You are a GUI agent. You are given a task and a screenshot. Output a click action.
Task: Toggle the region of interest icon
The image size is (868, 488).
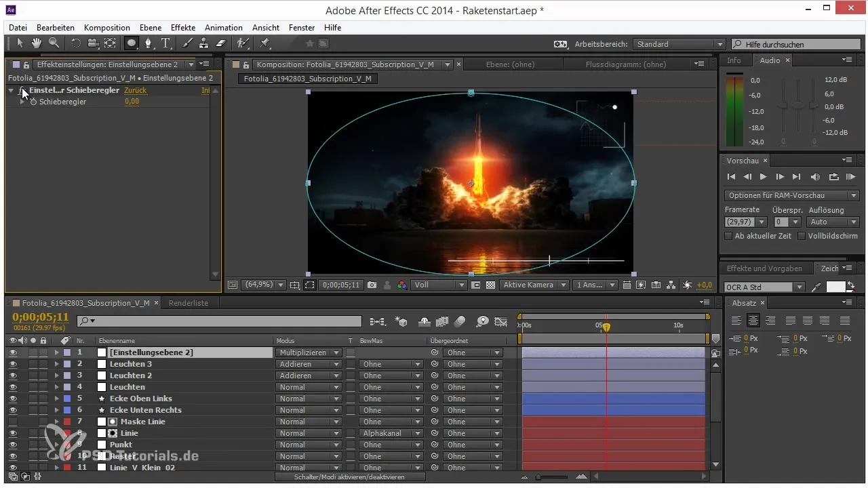coord(476,285)
